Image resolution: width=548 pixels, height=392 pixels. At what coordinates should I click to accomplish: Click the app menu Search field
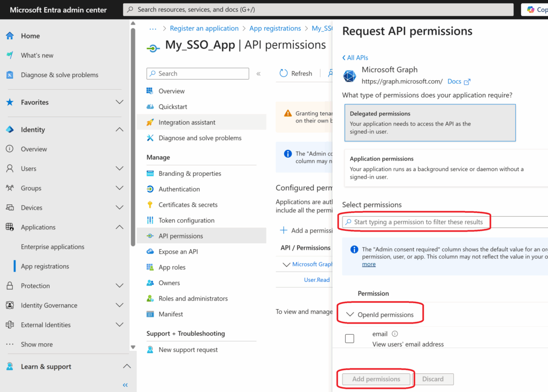pos(198,73)
